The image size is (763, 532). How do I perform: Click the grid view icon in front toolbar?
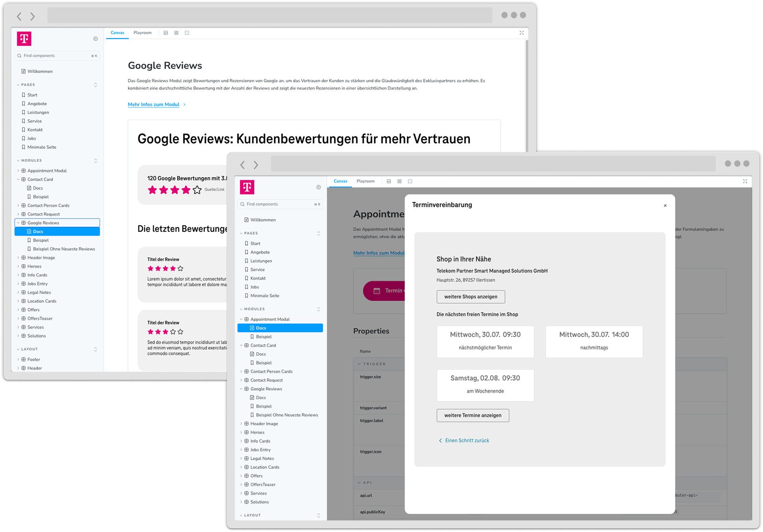coord(399,181)
